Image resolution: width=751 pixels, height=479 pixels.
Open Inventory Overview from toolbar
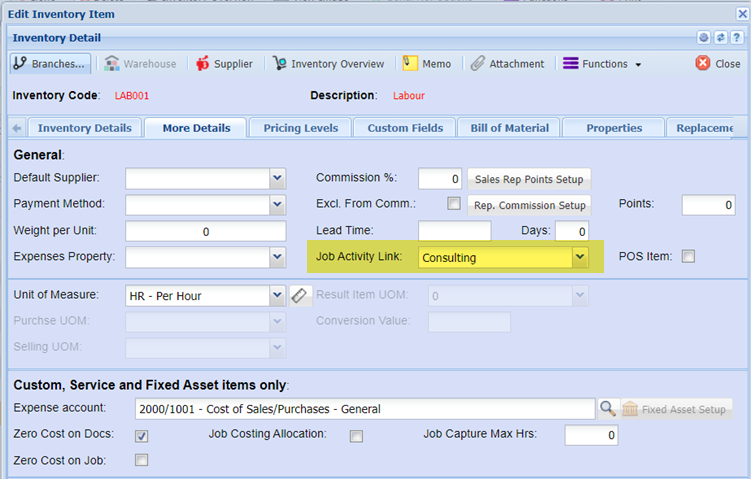[328, 63]
